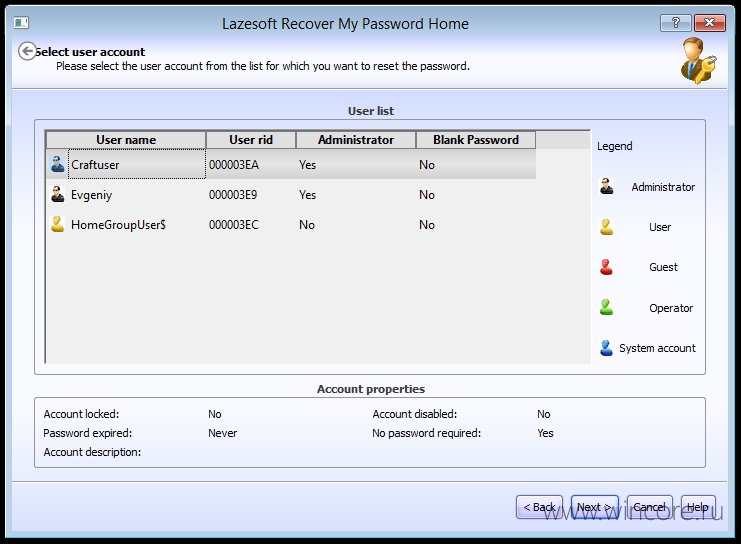
Task: Click the Operator legend label
Action: pyautogui.click(x=671, y=308)
